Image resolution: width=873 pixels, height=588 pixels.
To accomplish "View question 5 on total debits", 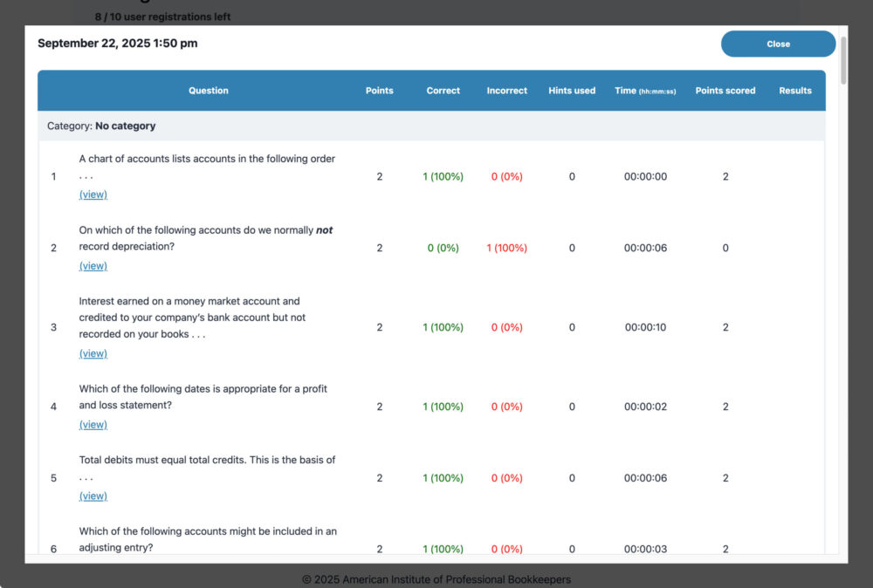I will click(x=93, y=496).
